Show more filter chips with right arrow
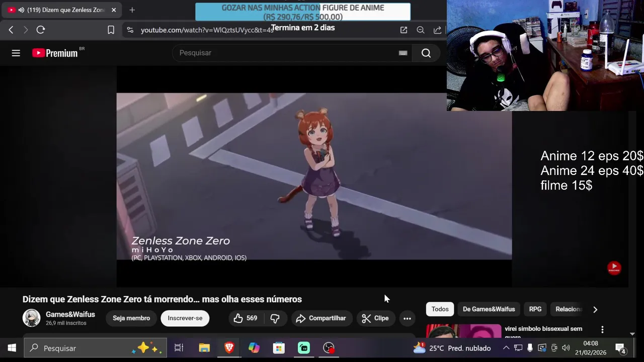 (x=595, y=309)
